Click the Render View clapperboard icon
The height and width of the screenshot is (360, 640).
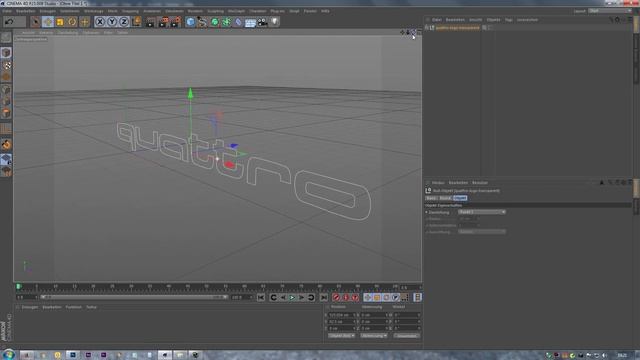coord(151,22)
